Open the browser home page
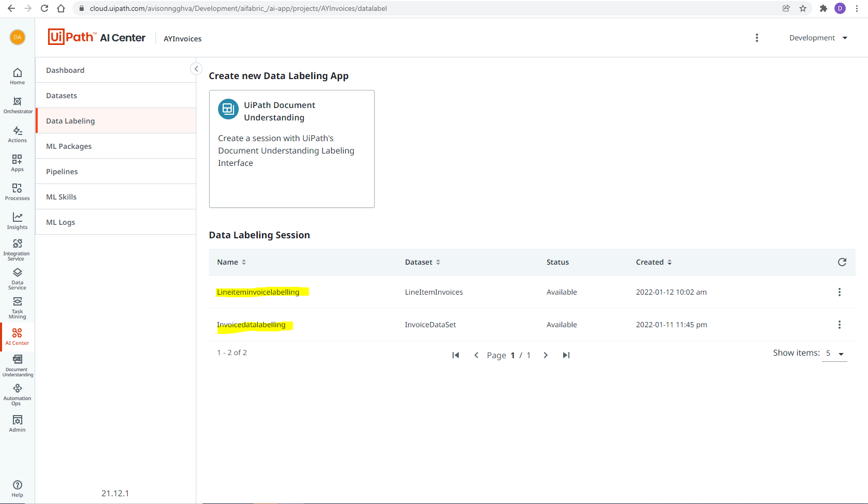Screen dimensions: 868x504 pos(61,8)
